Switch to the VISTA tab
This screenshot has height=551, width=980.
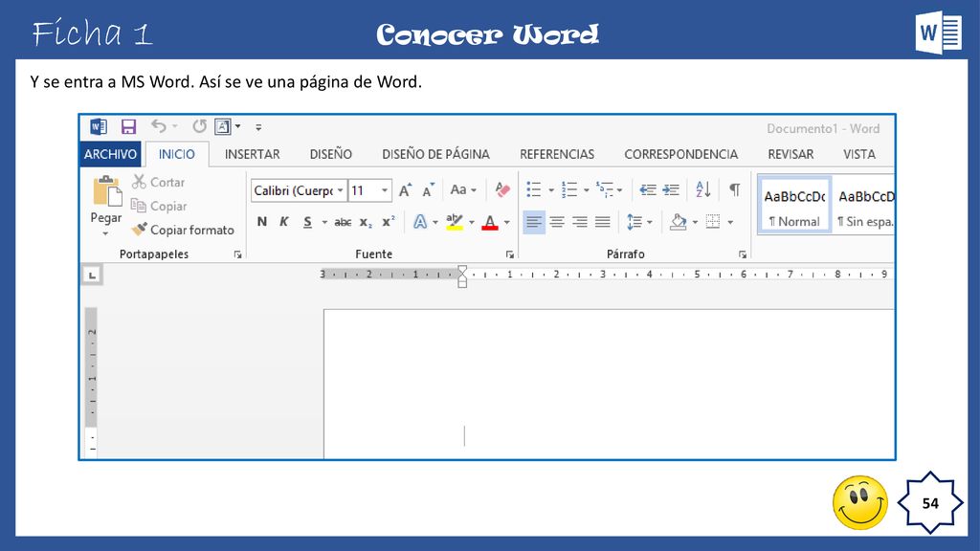[x=858, y=154]
